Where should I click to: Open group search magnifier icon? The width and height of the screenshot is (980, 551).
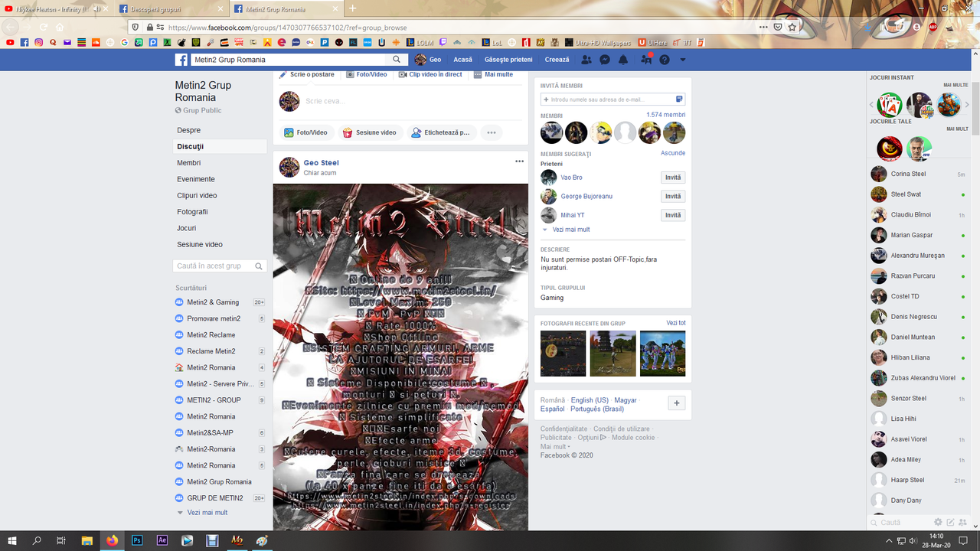coord(260,266)
